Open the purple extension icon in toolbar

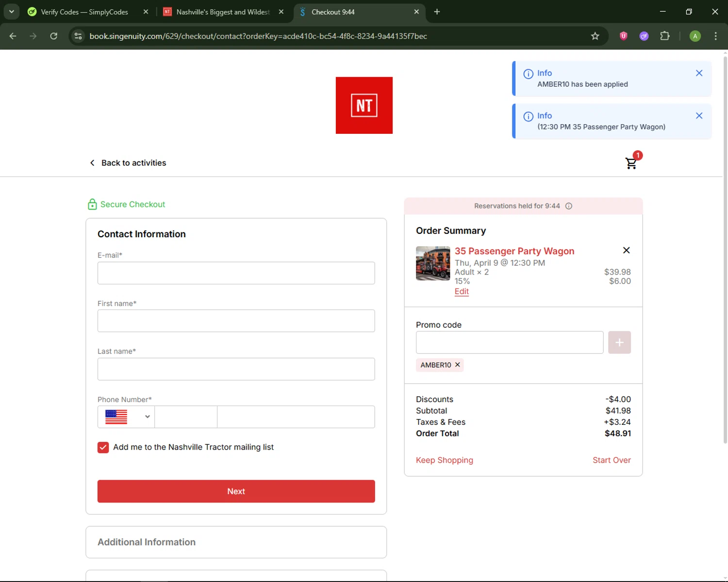coord(644,36)
